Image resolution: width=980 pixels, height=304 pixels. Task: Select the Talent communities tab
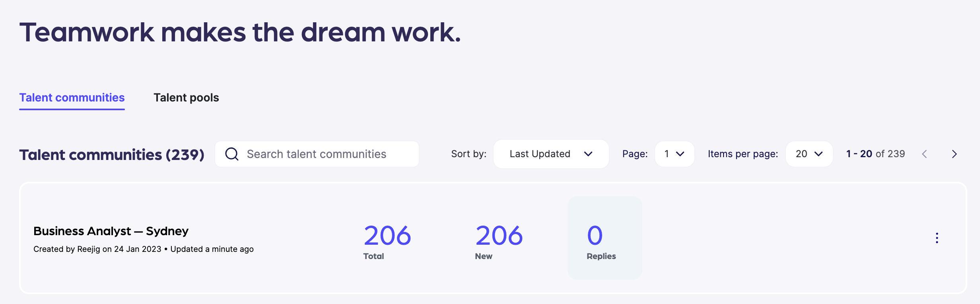click(x=72, y=98)
